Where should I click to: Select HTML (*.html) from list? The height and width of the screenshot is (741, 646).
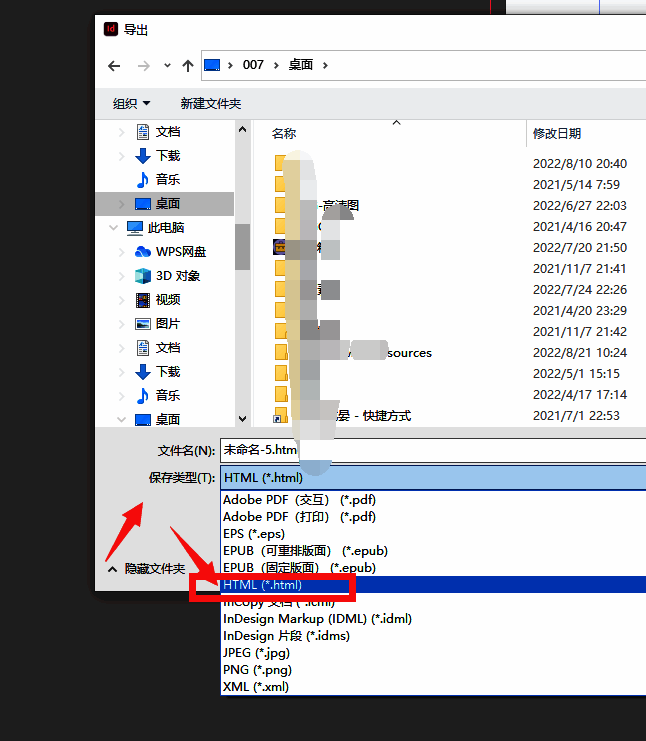tap(262, 585)
